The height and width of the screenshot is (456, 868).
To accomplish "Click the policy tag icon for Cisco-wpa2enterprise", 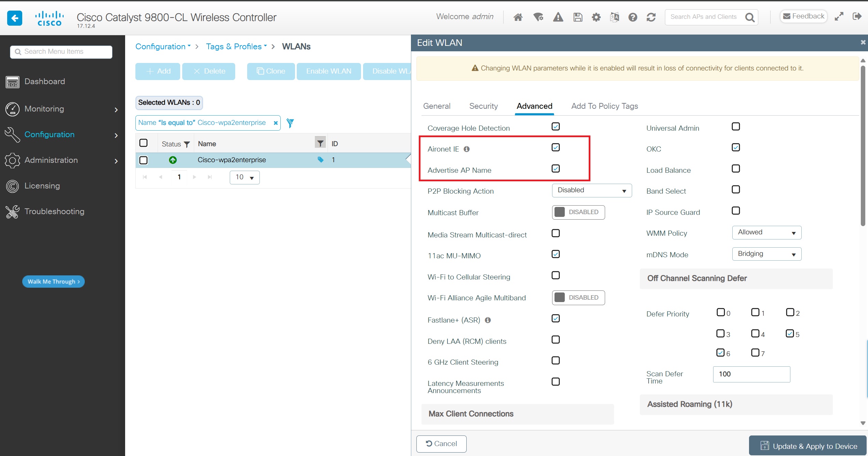I will pos(320,159).
